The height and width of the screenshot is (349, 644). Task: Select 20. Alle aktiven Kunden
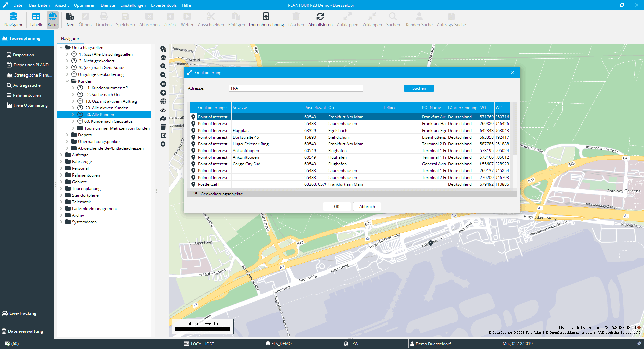[x=107, y=108]
